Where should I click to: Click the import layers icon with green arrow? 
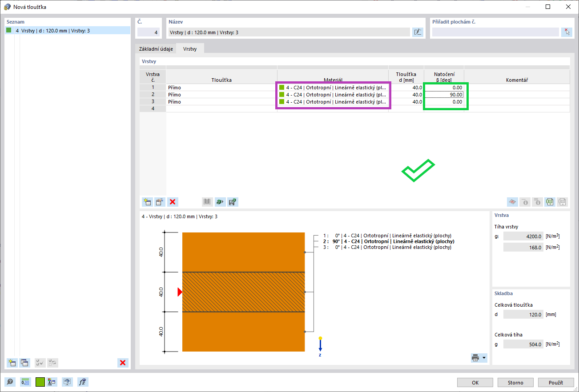point(220,202)
